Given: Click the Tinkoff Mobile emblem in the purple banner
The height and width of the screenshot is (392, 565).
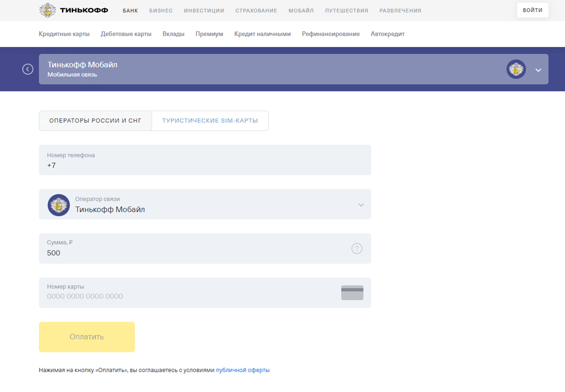Looking at the screenshot, I should (516, 69).
